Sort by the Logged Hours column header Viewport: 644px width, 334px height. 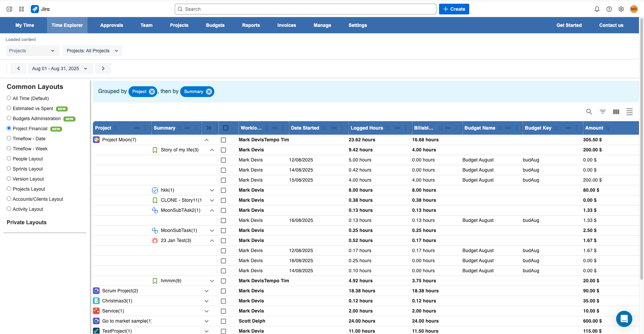pyautogui.click(x=367, y=128)
